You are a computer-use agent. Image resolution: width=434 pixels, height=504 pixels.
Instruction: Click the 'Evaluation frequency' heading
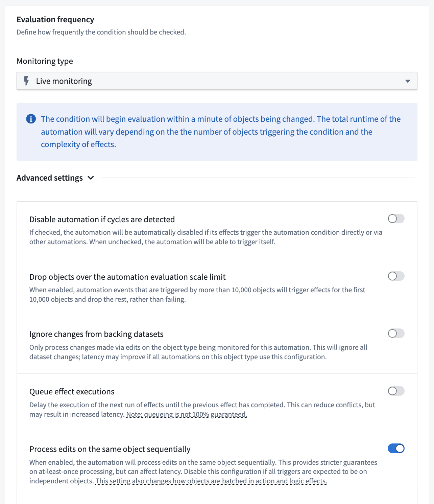pyautogui.click(x=55, y=19)
